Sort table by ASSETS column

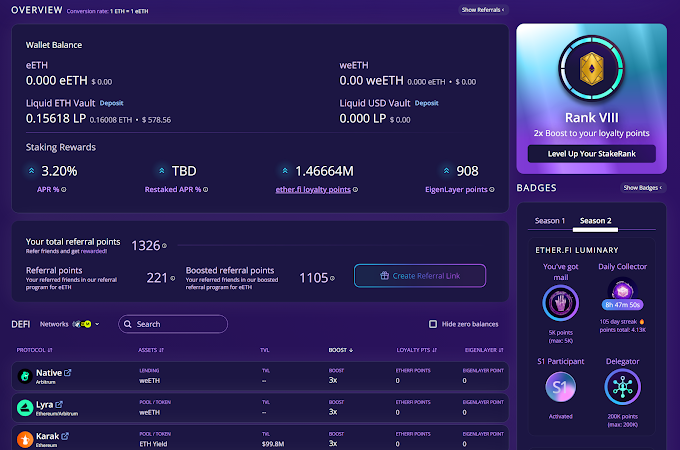tap(151, 350)
